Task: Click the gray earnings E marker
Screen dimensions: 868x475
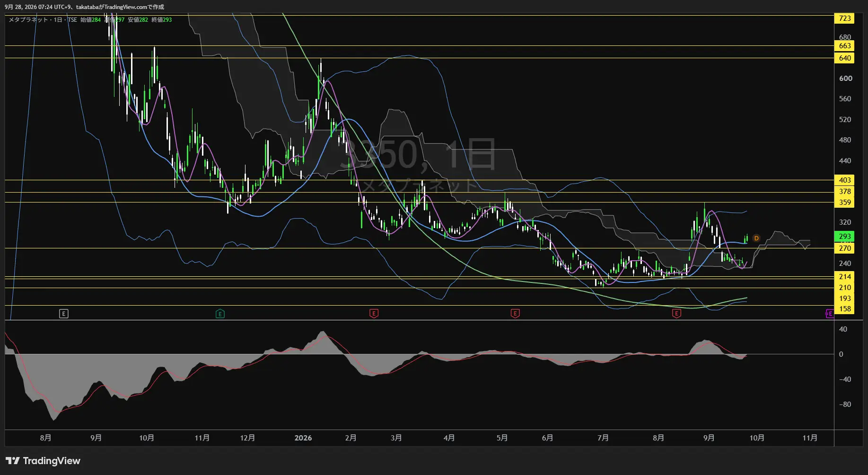Action: (x=64, y=313)
